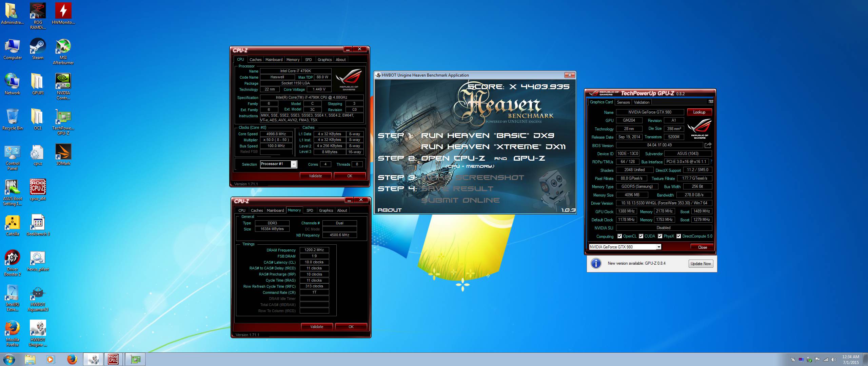The width and height of the screenshot is (868, 366).
Task: Open SPD tab in top CPU-Z window
Action: pos(308,60)
